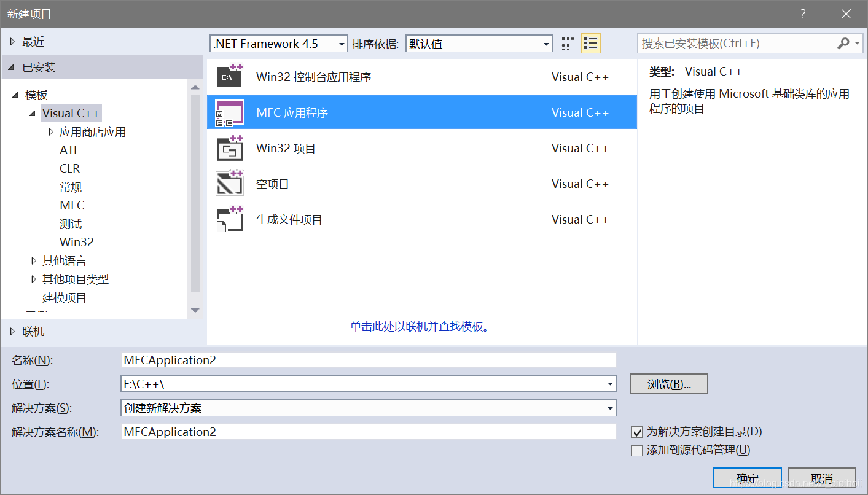Select MFC in the template tree
The width and height of the screenshot is (868, 495).
[x=72, y=205]
